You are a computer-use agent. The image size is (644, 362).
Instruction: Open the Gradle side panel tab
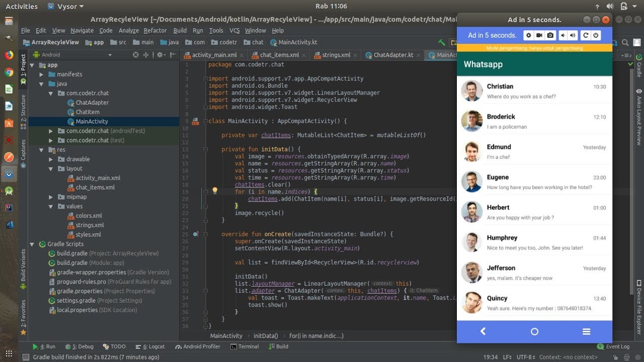click(639, 66)
